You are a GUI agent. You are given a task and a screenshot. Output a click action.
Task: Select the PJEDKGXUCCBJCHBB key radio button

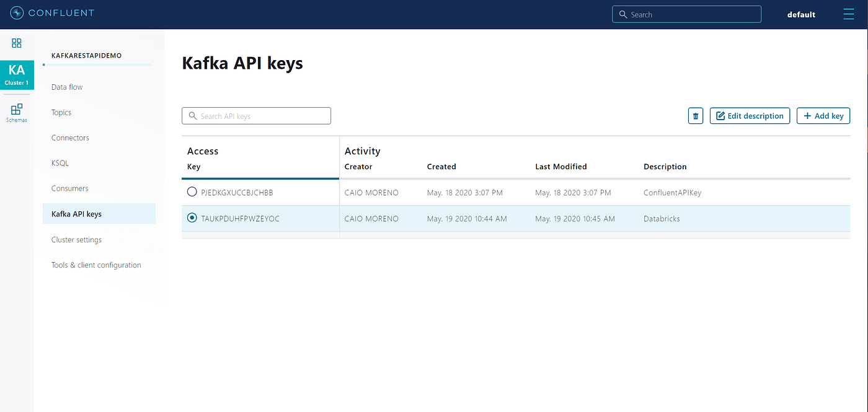192,192
